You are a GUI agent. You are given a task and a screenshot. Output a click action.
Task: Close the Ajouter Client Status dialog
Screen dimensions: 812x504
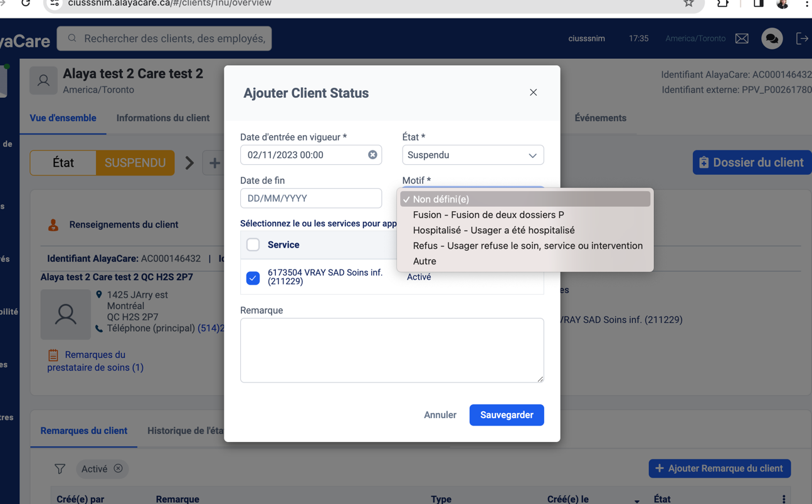click(533, 93)
